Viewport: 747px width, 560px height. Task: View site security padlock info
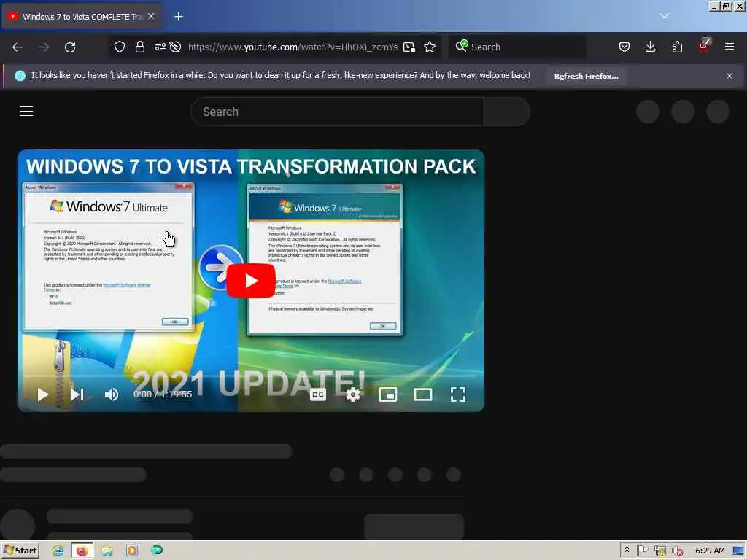tap(139, 47)
